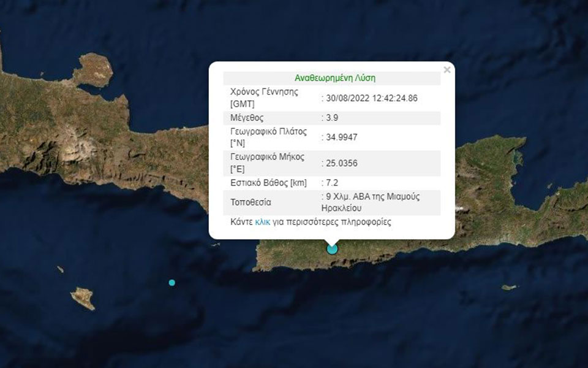The width and height of the screenshot is (588, 368).
Task: Click the Gavdos island southwest of Crete
Action: coord(83,299)
